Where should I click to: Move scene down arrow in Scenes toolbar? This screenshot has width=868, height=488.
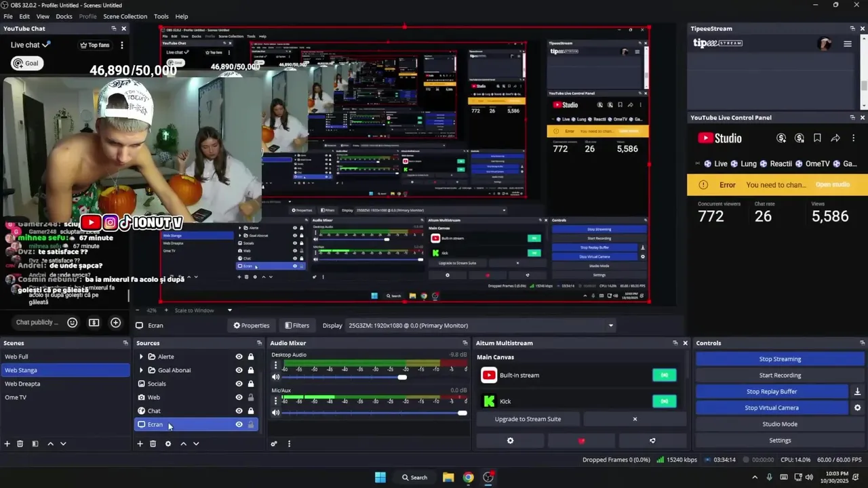[x=63, y=444]
